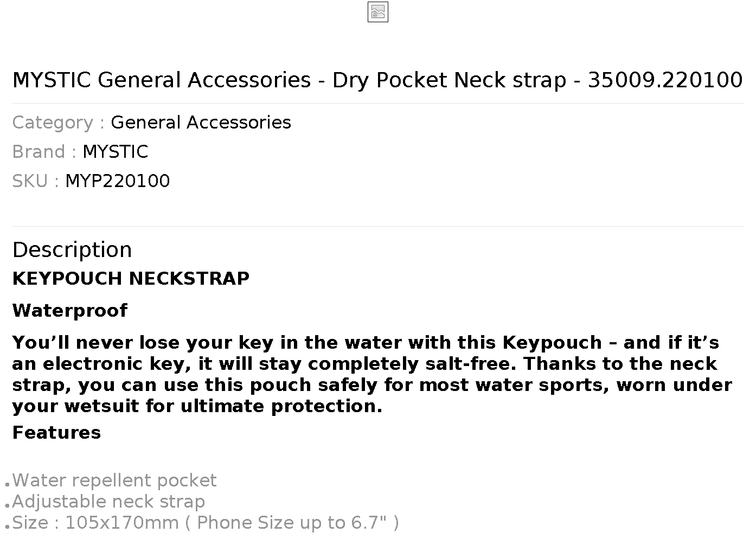Click the broken product image placeholder icon

(x=378, y=12)
